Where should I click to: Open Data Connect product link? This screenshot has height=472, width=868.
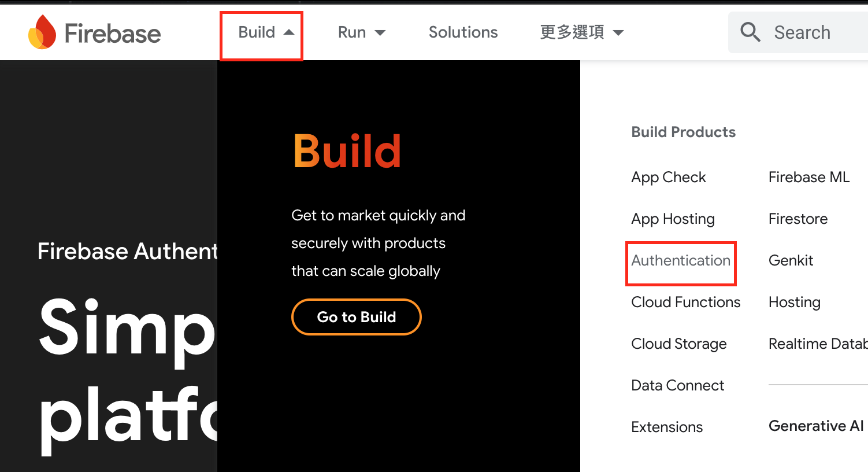tap(677, 386)
